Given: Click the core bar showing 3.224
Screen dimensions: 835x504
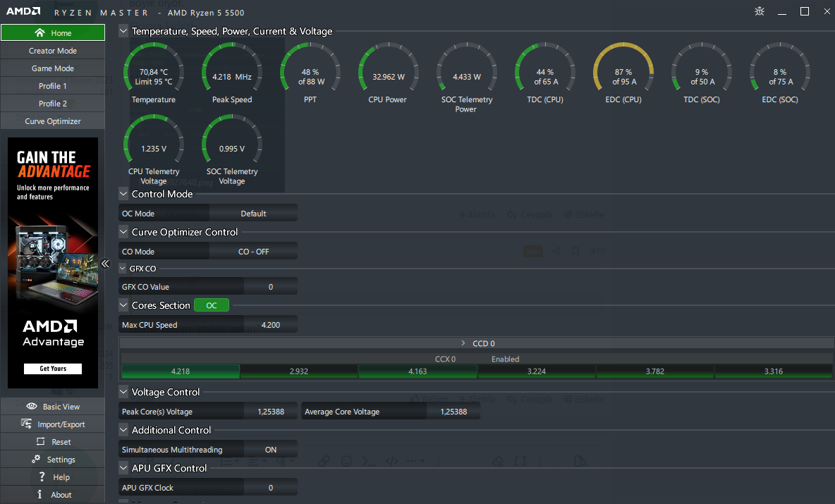Looking at the screenshot, I should pos(536,371).
